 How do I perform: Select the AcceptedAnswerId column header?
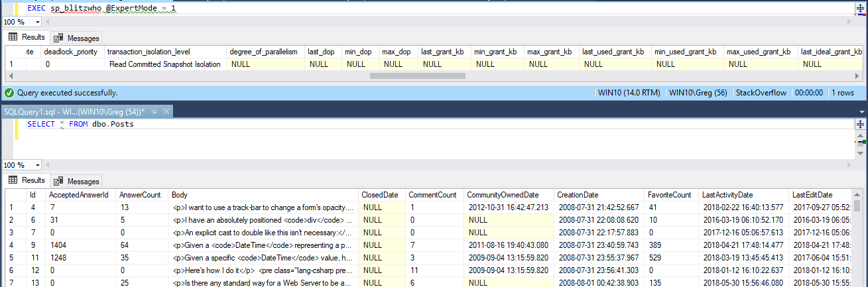click(81, 195)
